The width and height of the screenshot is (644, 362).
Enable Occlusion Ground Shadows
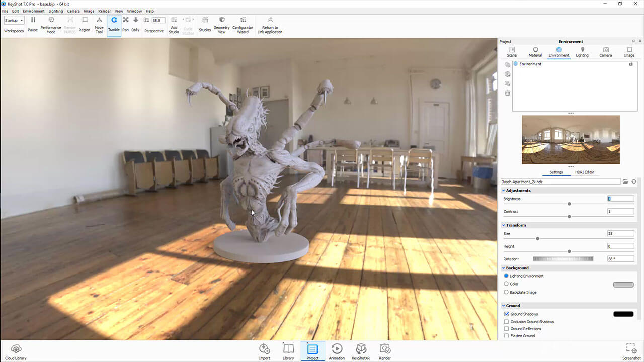(x=506, y=322)
